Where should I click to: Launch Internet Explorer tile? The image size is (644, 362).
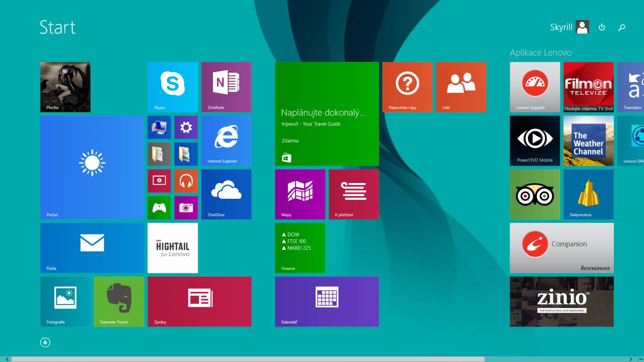pyautogui.click(x=226, y=141)
